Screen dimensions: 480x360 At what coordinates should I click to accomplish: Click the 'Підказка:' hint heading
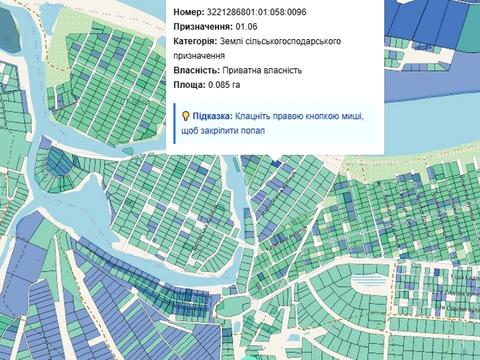pos(212,116)
